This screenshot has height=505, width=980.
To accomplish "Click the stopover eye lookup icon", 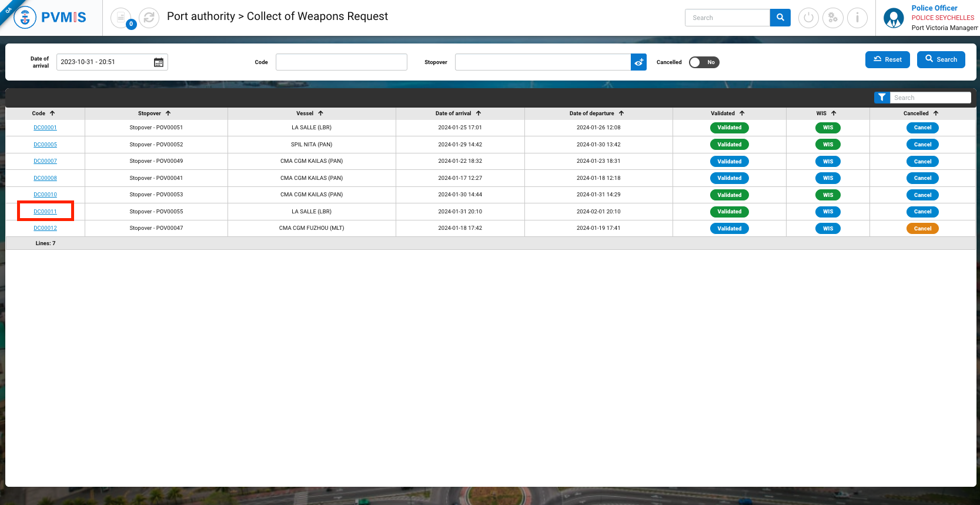I will coord(638,62).
